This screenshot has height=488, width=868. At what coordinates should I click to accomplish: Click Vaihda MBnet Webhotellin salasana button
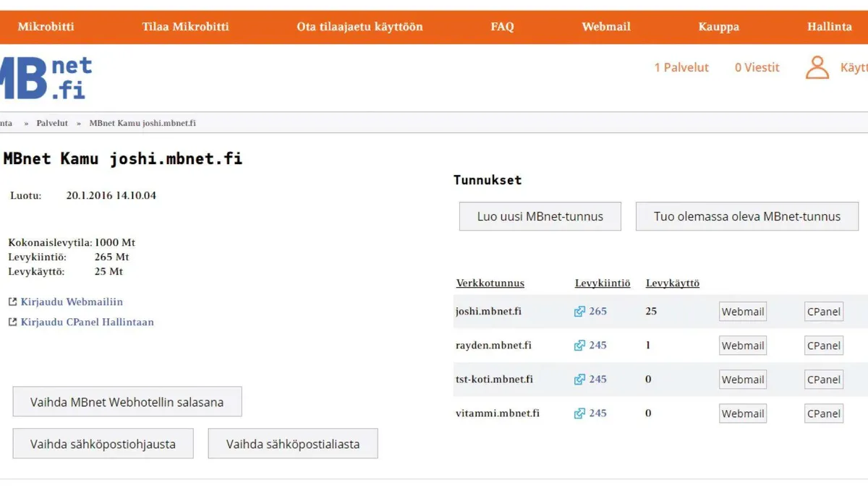(x=127, y=402)
